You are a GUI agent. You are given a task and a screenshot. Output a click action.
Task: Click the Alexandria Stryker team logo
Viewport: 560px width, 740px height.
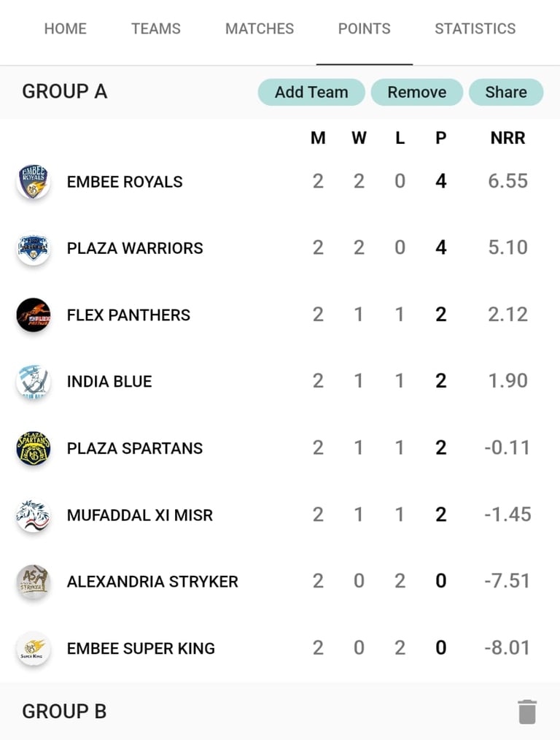[x=34, y=582]
